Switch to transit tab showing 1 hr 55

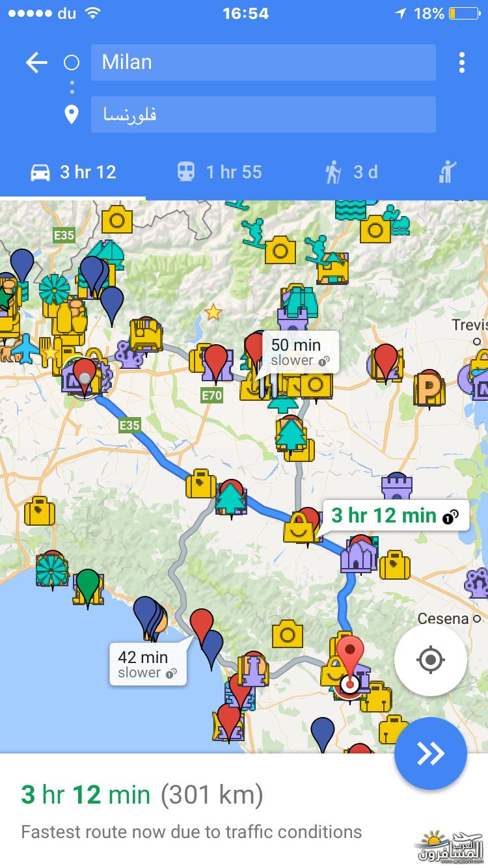coord(219,172)
